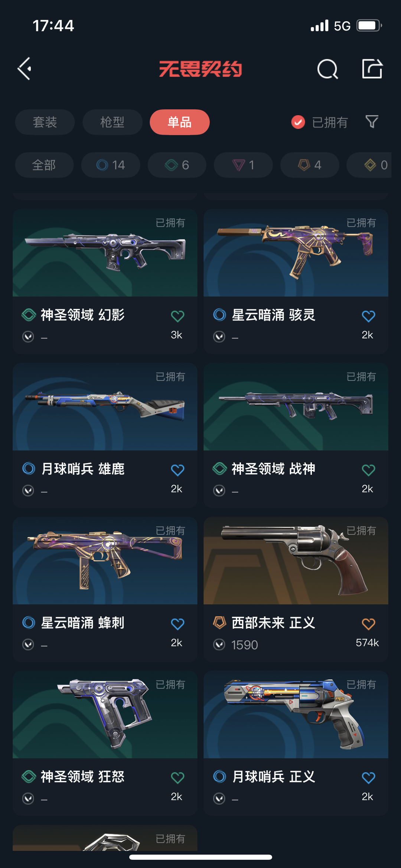
Task: Switch to the 枪型 tab
Action: click(x=113, y=122)
